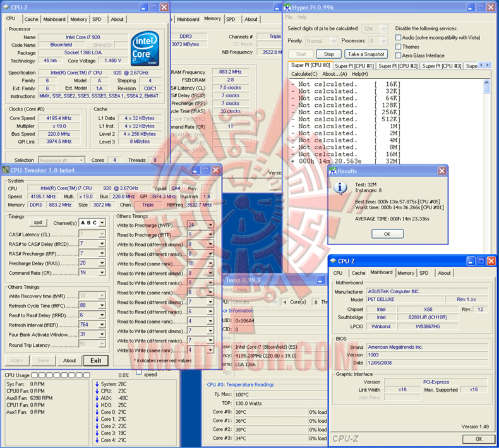The width and height of the screenshot is (499, 448).
Task: Click OK in the Results dialog
Action: tap(387, 234)
